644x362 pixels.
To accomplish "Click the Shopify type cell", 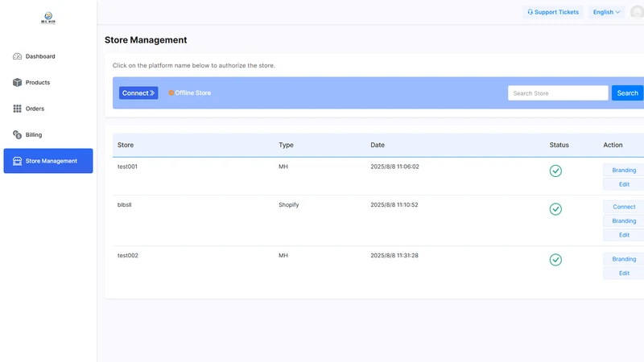I will pos(289,205).
